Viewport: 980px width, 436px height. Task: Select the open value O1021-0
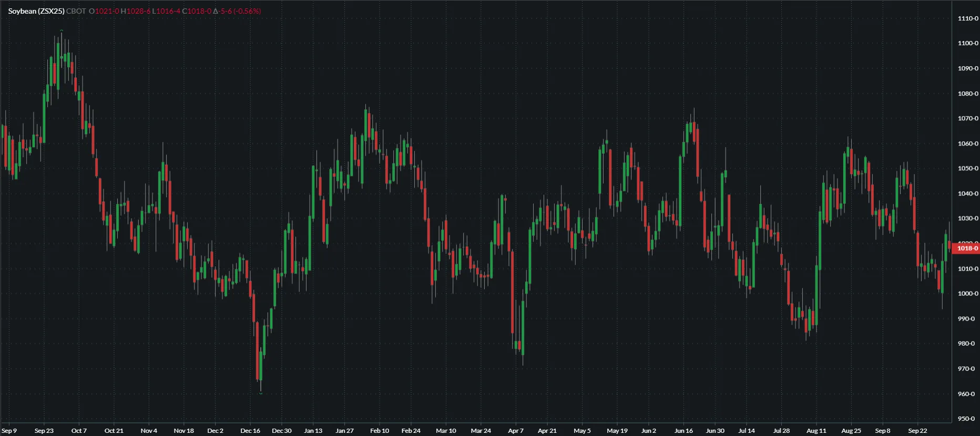tap(104, 11)
